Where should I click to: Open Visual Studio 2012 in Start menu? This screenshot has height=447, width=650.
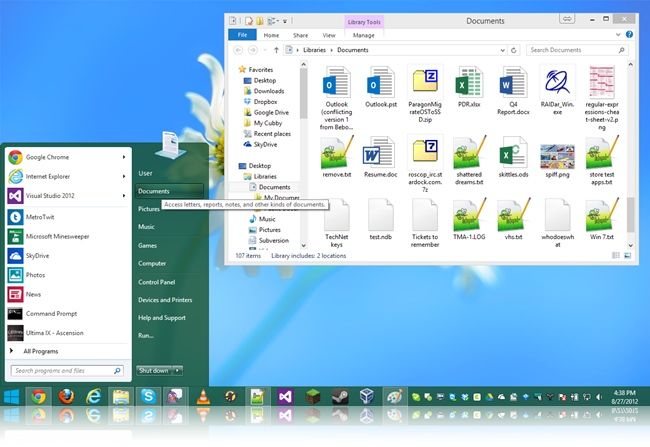[x=68, y=196]
